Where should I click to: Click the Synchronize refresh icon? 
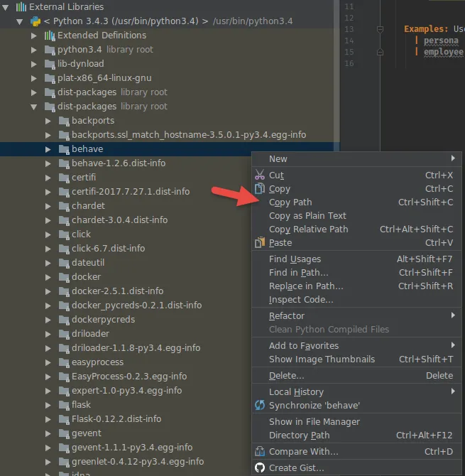[x=260, y=405]
